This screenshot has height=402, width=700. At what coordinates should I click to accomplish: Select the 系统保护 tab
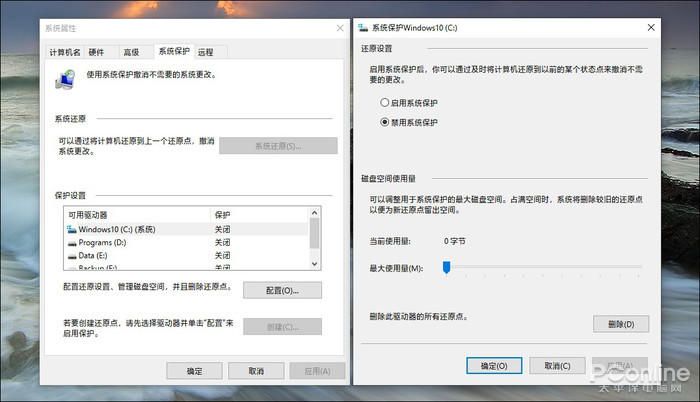click(174, 51)
